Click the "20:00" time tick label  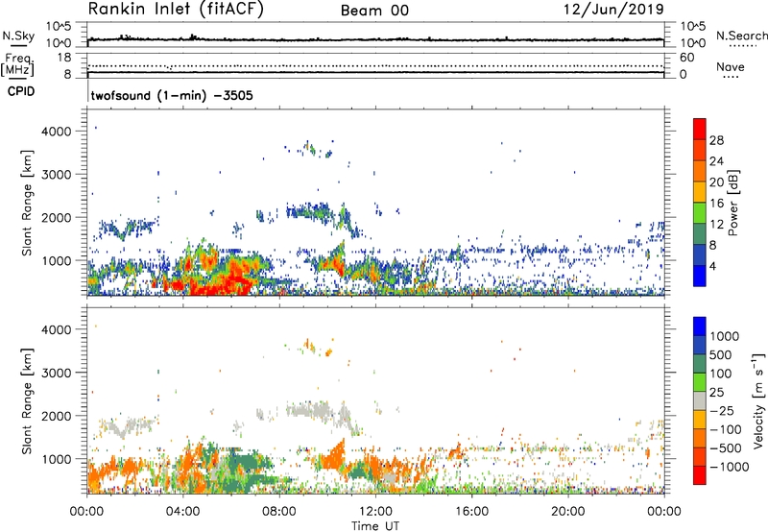tap(567, 512)
